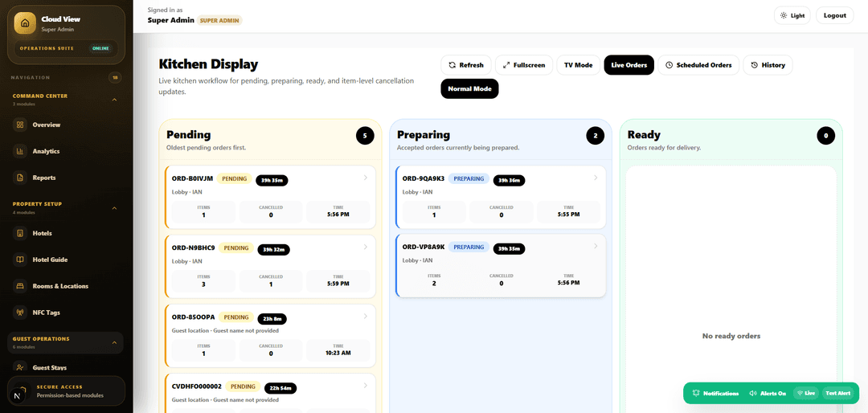Open the ORD-VP8A9K preparing order card

(x=501, y=266)
